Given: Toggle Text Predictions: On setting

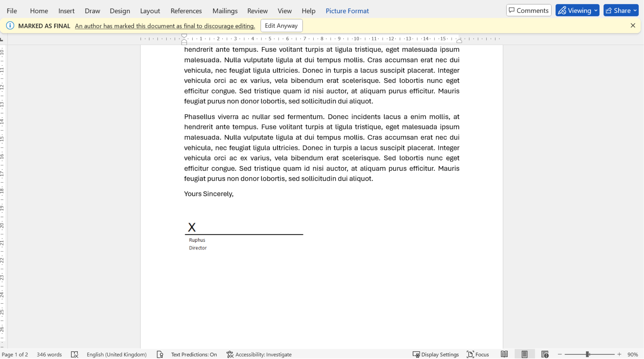Looking at the screenshot, I should click(194, 354).
